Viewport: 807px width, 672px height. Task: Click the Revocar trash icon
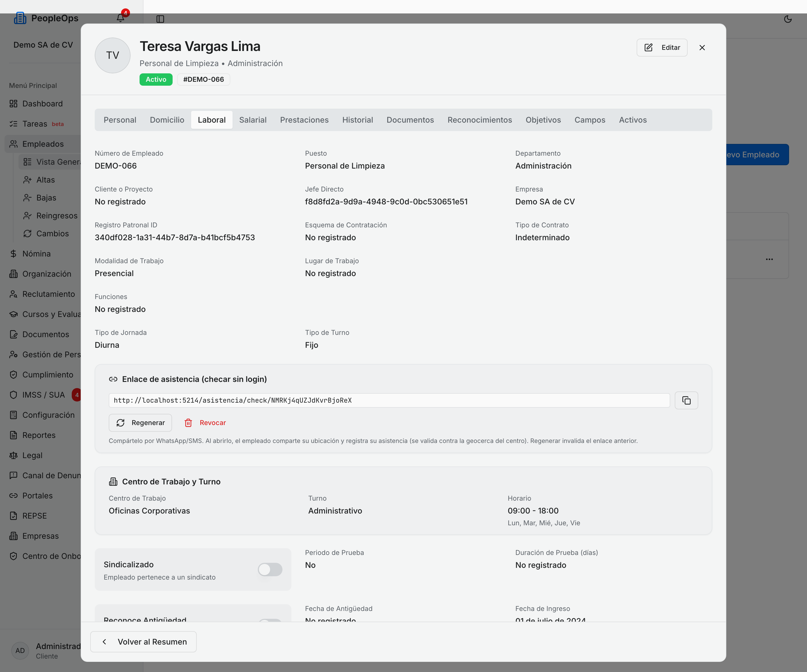[x=188, y=423]
